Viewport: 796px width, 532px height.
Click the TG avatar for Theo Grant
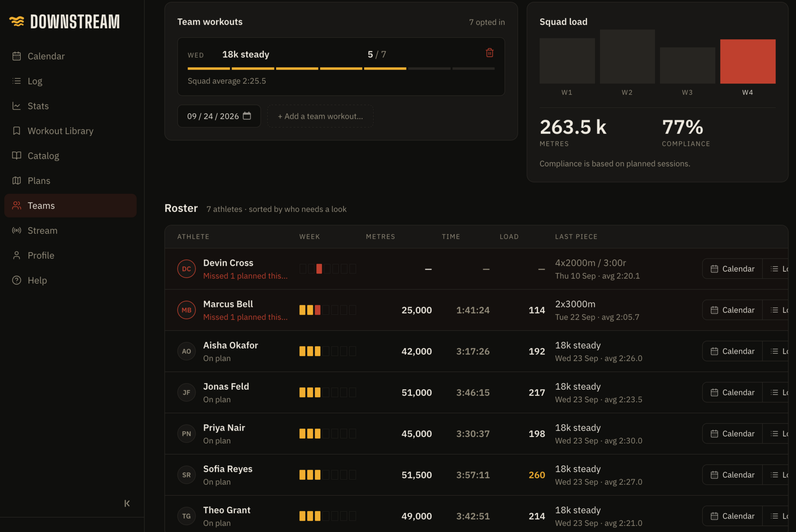(x=187, y=516)
